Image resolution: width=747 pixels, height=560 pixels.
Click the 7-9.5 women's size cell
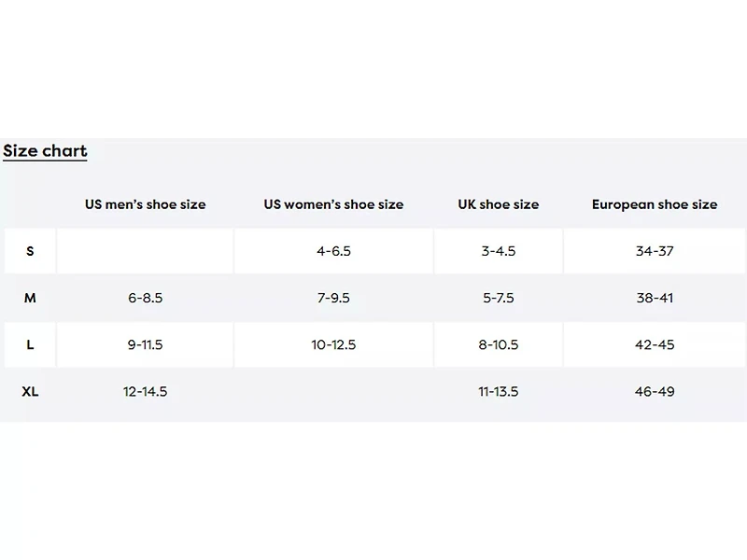coord(333,298)
